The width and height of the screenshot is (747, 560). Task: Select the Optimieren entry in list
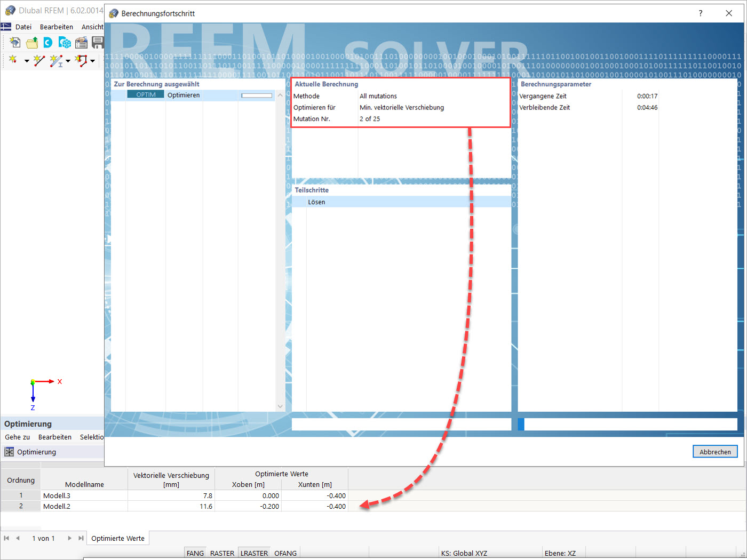pos(184,95)
